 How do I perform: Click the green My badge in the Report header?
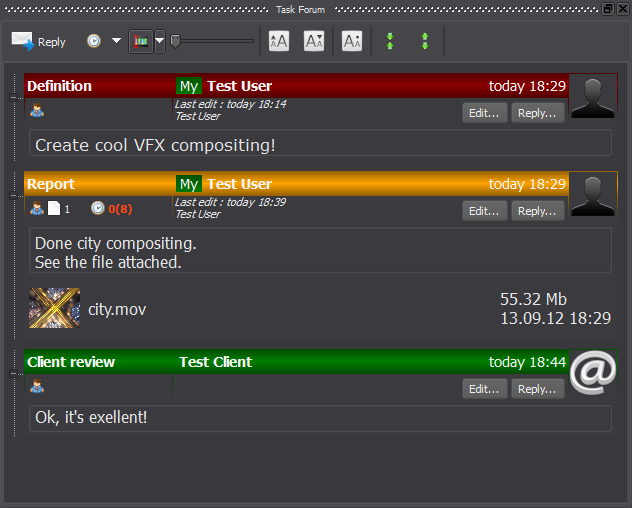189,184
